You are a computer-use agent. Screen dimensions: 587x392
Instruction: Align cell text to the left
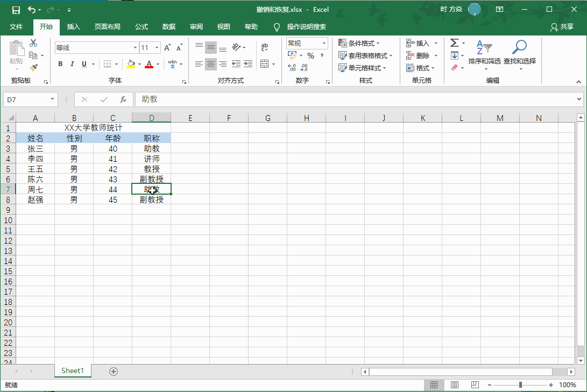pyautogui.click(x=199, y=64)
